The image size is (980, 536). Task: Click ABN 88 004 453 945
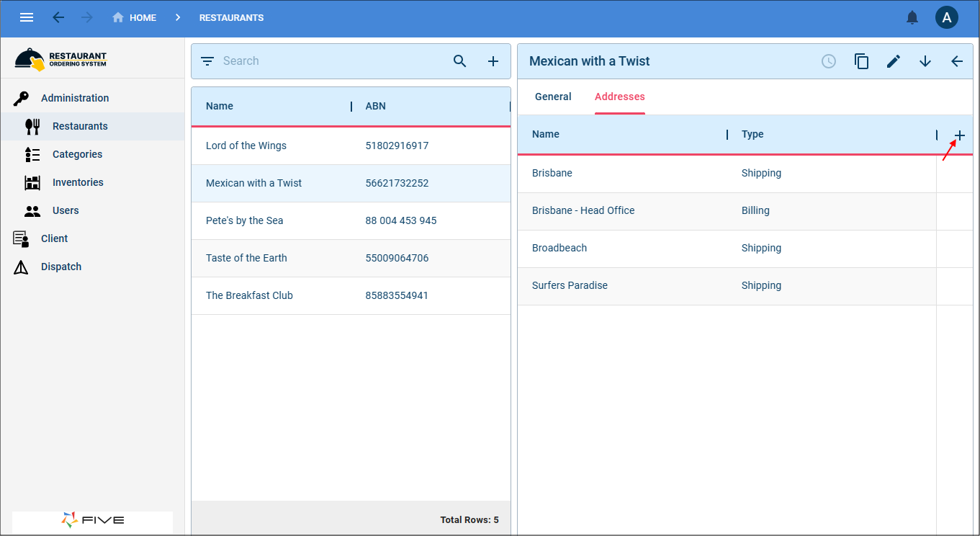point(401,220)
